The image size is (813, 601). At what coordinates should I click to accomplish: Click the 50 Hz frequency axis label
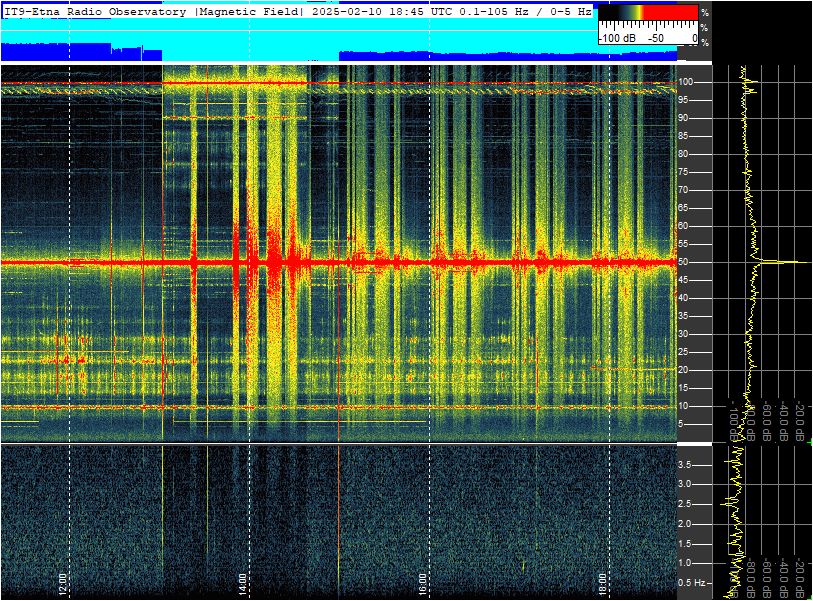pos(683,262)
